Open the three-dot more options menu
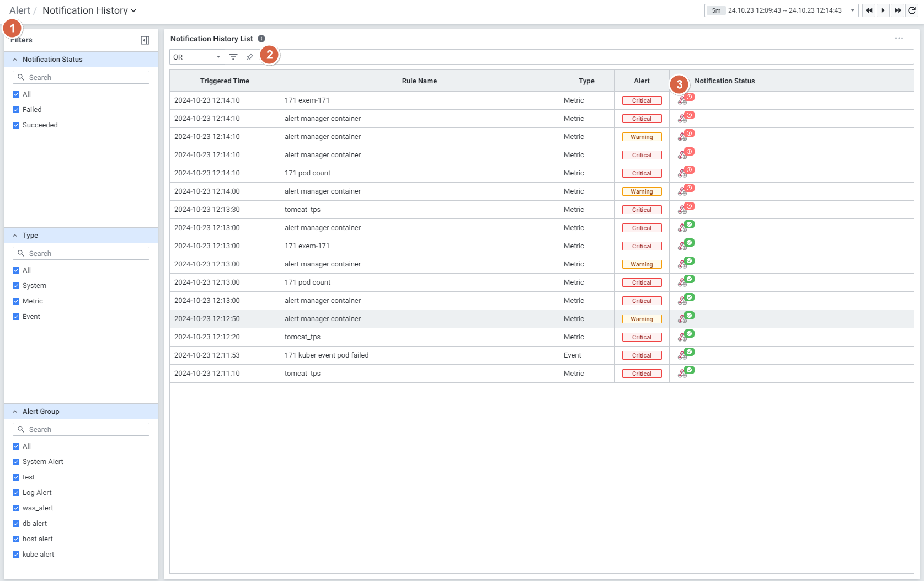The width and height of the screenshot is (924, 581). (x=899, y=38)
